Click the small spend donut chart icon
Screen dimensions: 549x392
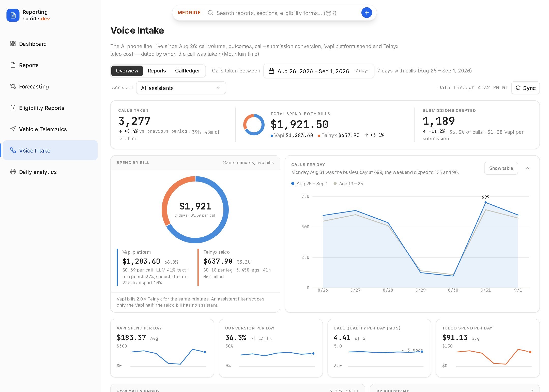[254, 125]
